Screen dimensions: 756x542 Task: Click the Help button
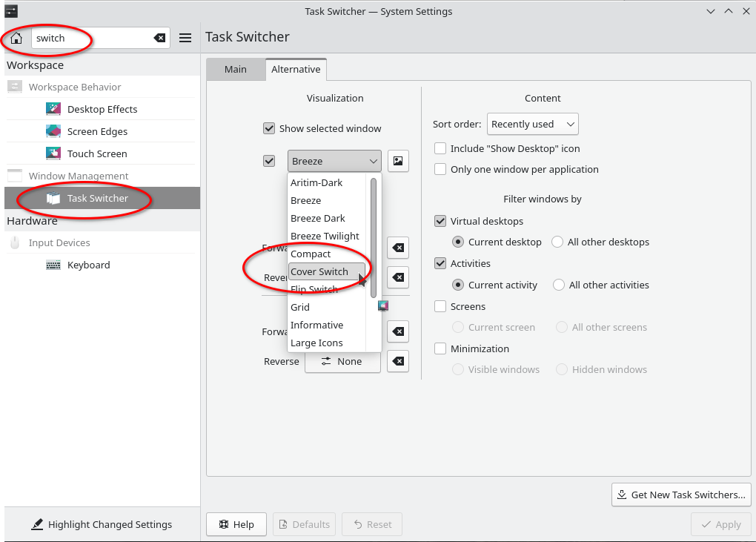click(x=236, y=524)
